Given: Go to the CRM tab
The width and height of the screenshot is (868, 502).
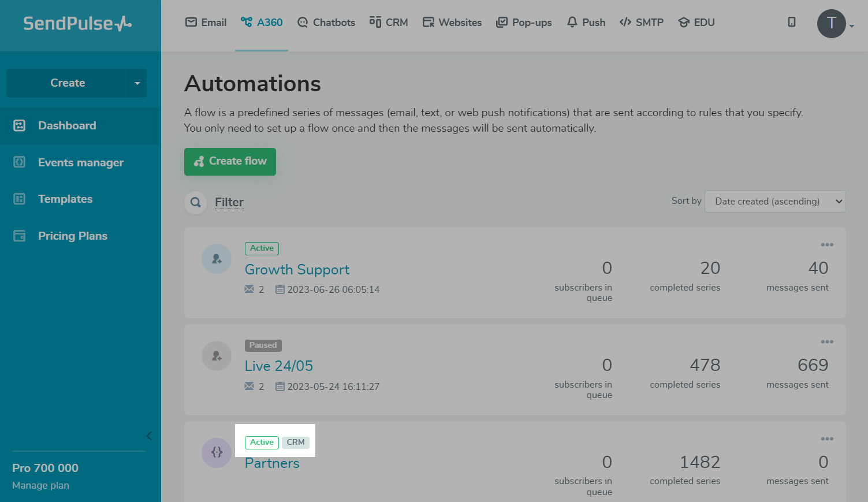Looking at the screenshot, I should (389, 23).
